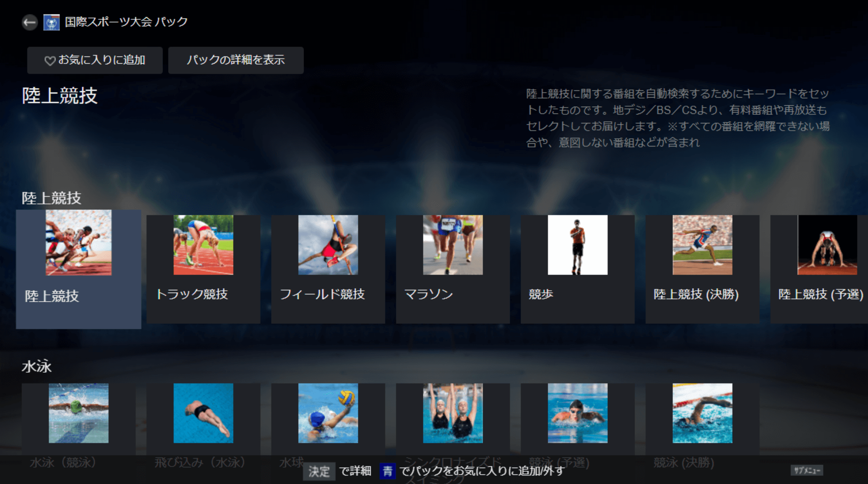Image resolution: width=868 pixels, height=484 pixels.
Task: Open the 競歩 tile
Action: tap(578, 269)
